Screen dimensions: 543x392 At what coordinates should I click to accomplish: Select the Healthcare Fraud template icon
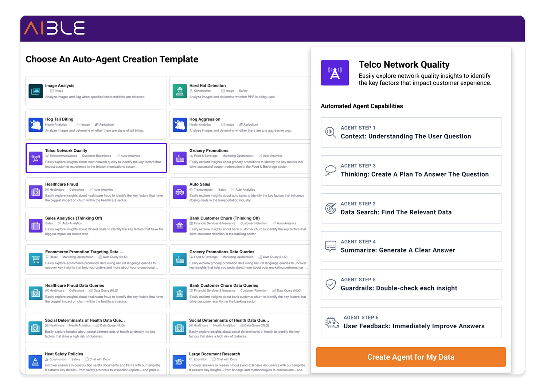click(x=36, y=192)
